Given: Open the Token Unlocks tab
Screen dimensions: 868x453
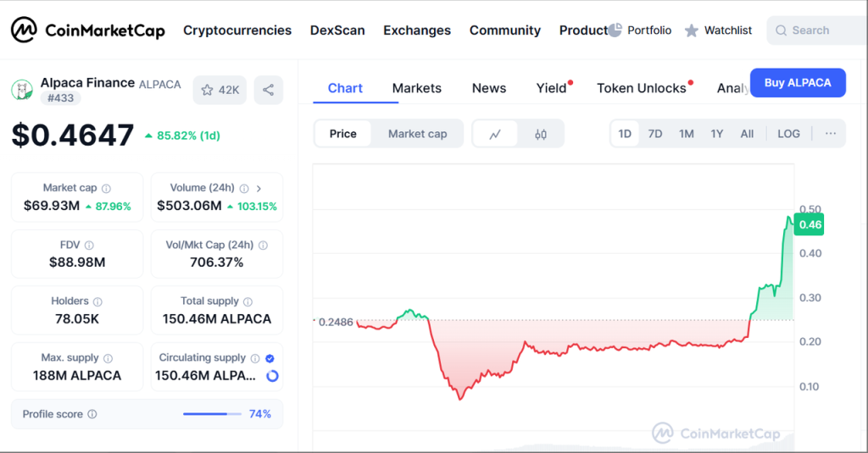Looking at the screenshot, I should click(642, 88).
